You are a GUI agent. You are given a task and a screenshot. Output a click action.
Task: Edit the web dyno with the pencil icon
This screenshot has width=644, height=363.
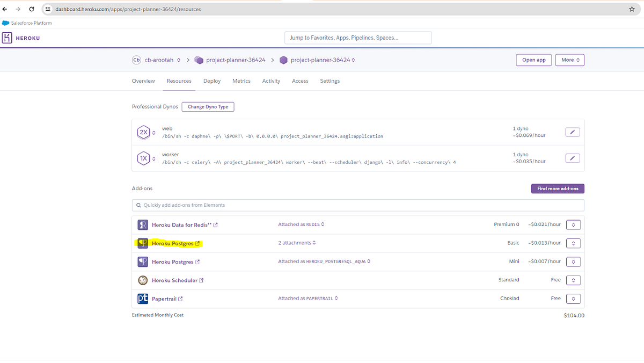572,132
